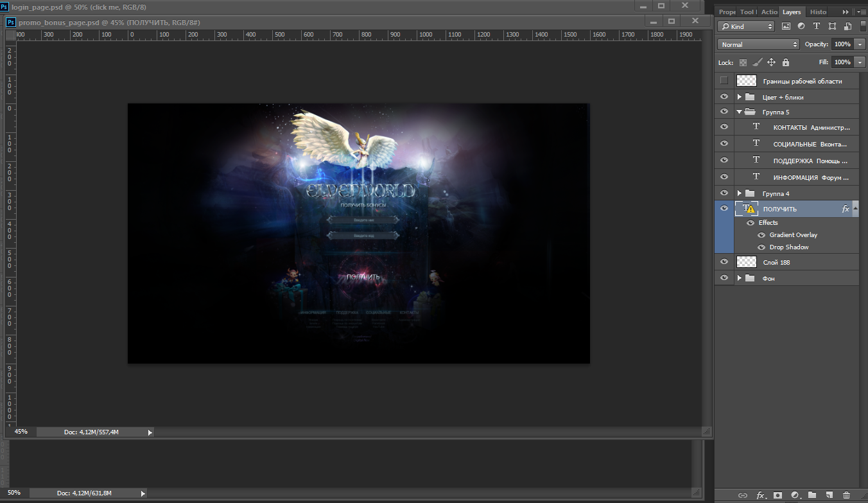Open status bar info arrow in promo_bonus_page window
The image size is (868, 503).
click(x=150, y=432)
